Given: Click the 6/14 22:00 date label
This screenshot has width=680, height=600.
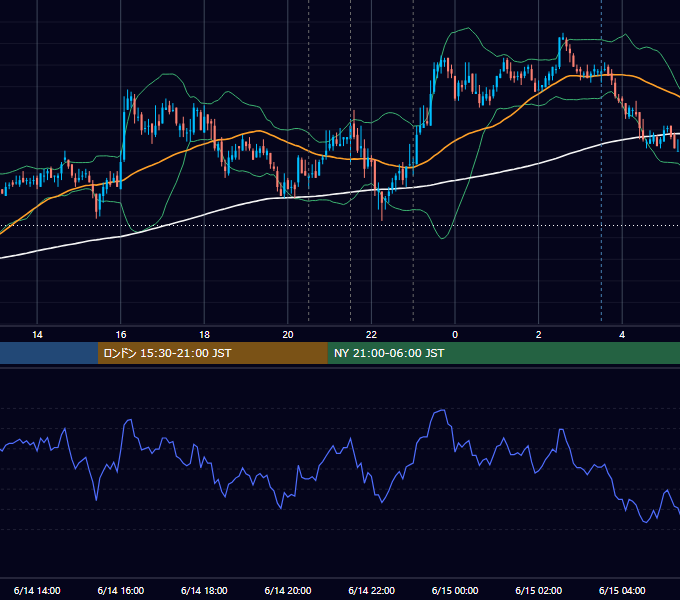Looking at the screenshot, I should [x=372, y=590].
